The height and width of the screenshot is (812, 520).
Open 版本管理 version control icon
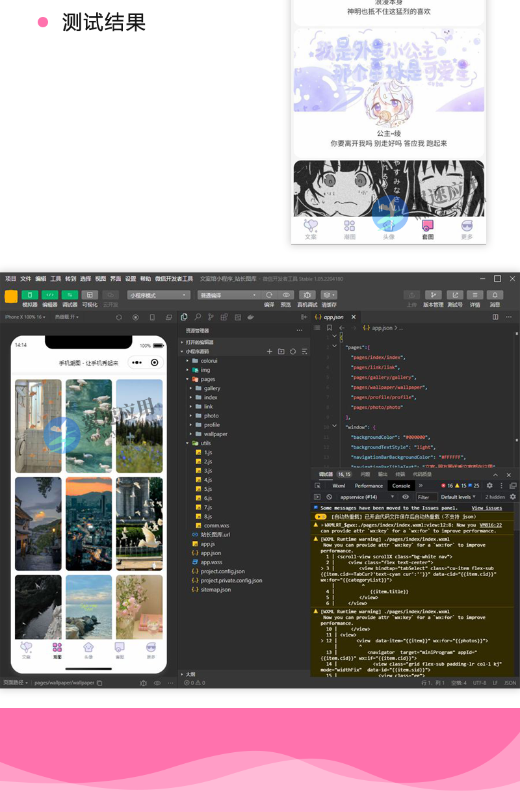(433, 295)
